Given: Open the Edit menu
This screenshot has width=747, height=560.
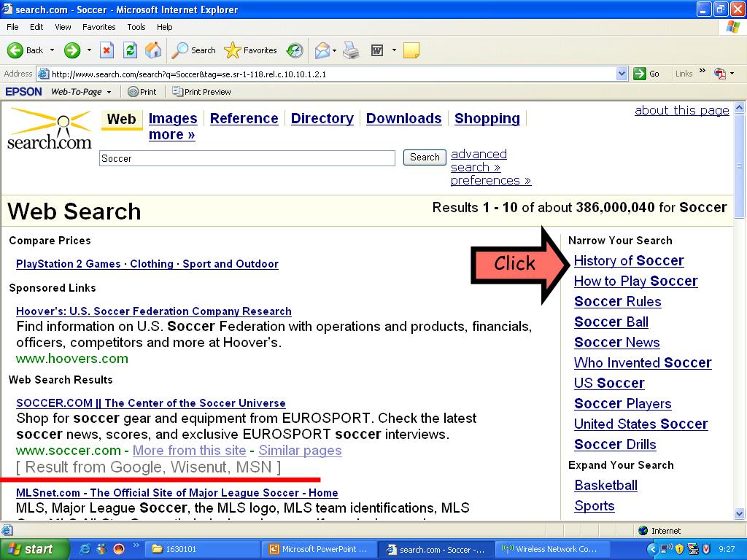Looking at the screenshot, I should (x=36, y=27).
